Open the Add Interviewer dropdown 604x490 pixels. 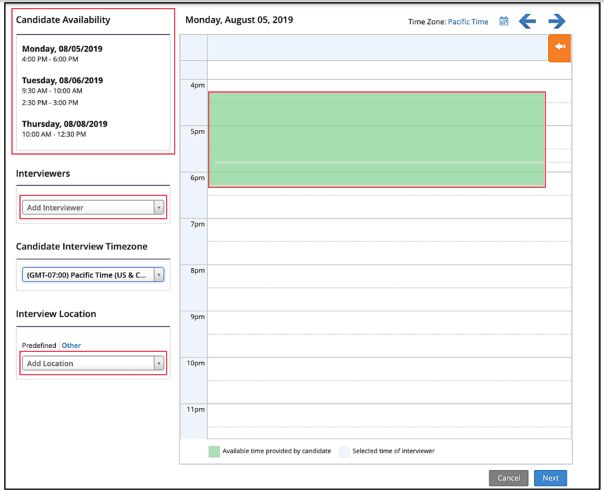93,208
